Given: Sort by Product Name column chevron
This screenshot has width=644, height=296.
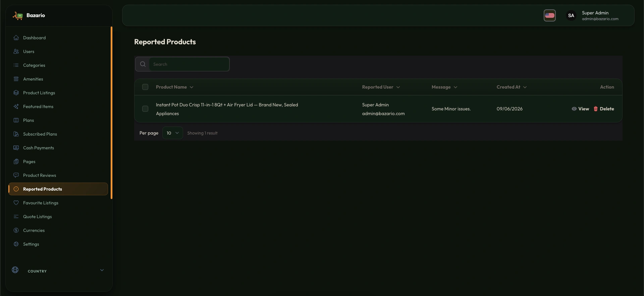Looking at the screenshot, I should pyautogui.click(x=192, y=87).
